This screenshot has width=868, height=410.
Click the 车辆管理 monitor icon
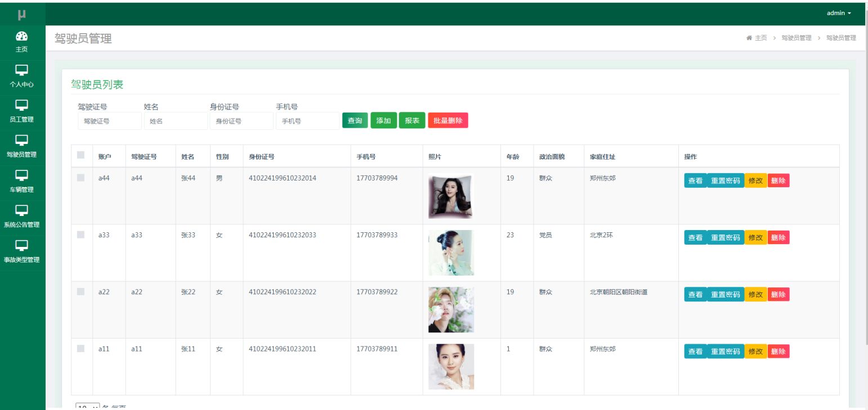pos(22,175)
